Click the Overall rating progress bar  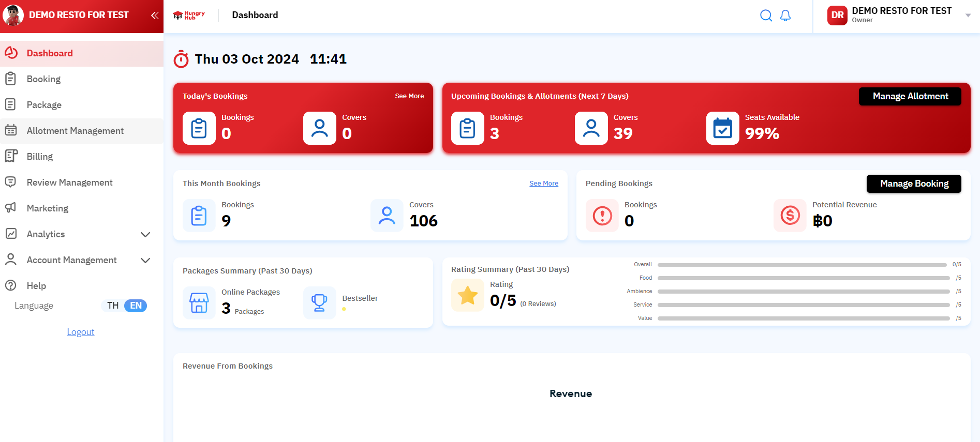802,265
